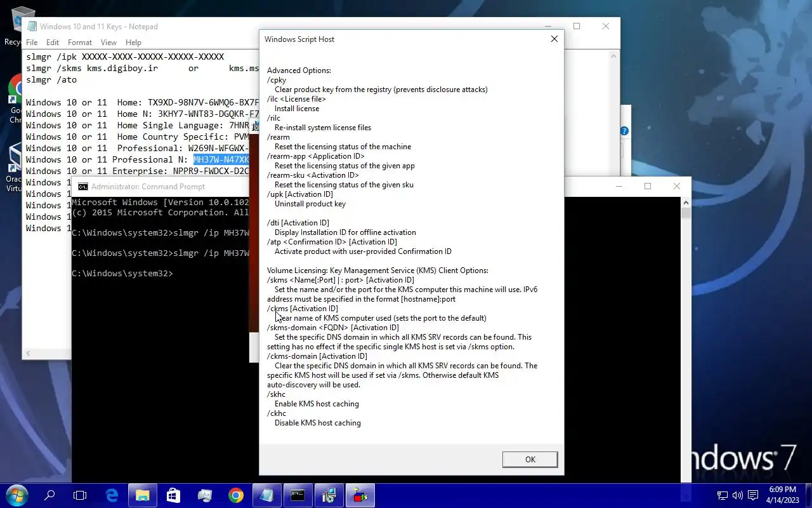Launch Google Chrome from the taskbar

235,495
